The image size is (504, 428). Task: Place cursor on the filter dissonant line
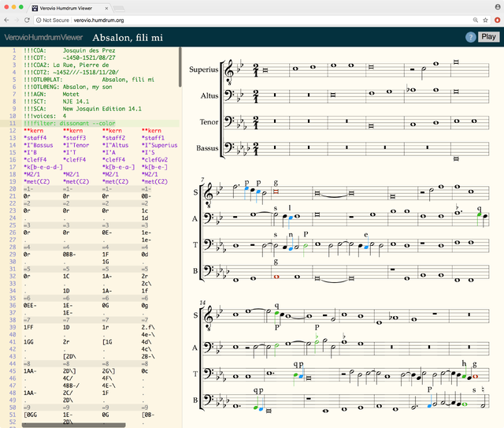(71, 123)
